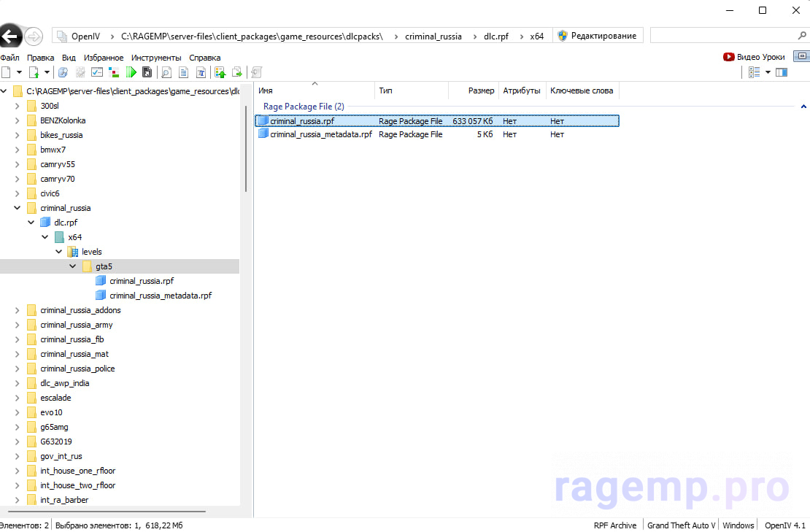Click the criminal_russia breadcrumb in address bar
This screenshot has height=532, width=810.
pos(433,36)
